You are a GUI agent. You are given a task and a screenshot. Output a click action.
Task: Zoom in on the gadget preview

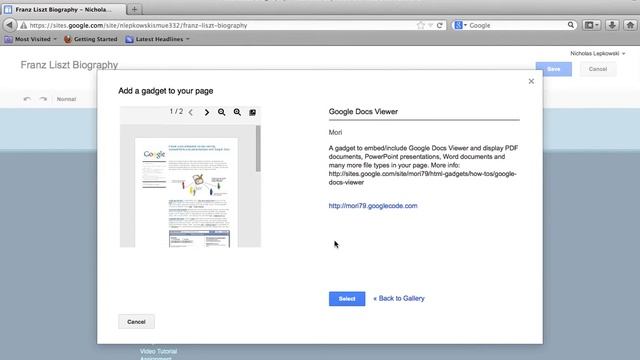(237, 112)
